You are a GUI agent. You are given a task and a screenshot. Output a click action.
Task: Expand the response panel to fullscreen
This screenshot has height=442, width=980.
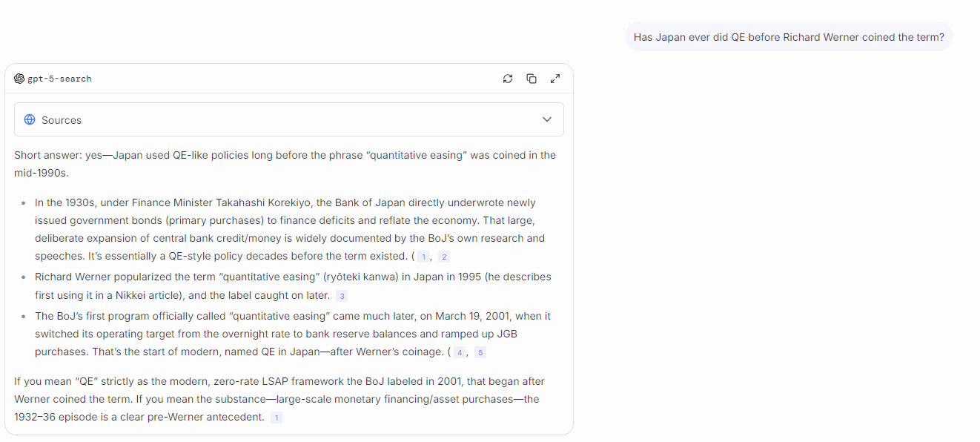[555, 79]
